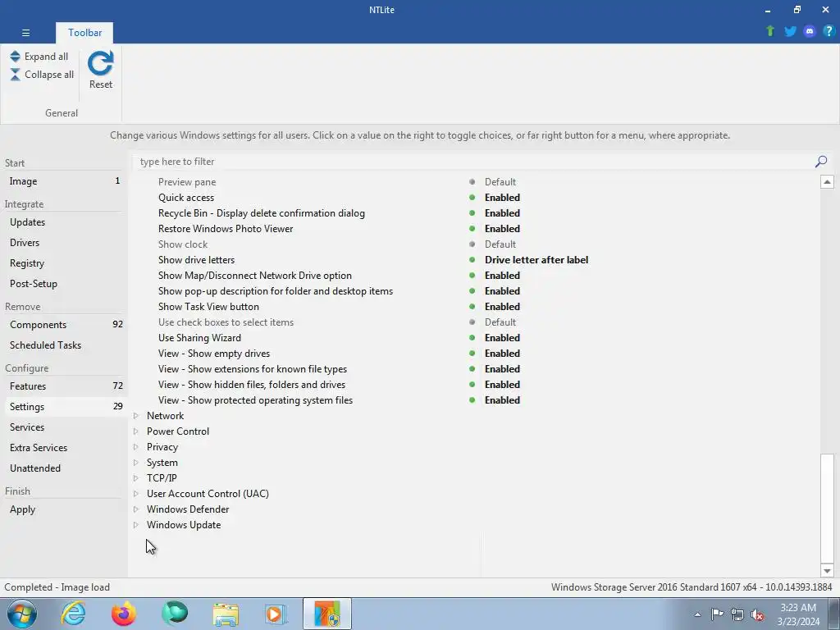Go to the Post-Setup page
Image resolution: width=840 pixels, height=630 pixels.
point(64,284)
